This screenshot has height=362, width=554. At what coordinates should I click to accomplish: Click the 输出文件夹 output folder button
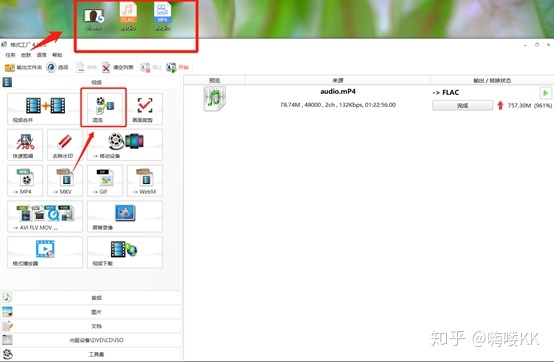[23, 67]
